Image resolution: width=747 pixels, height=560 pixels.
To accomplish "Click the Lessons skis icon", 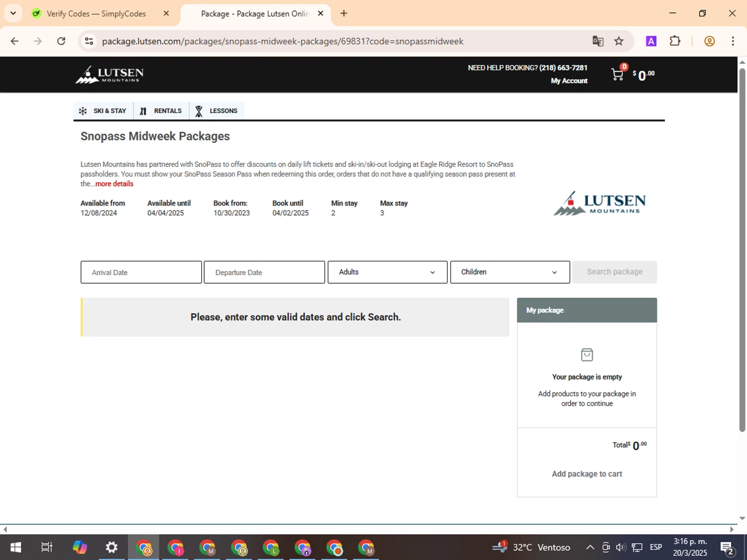I will [x=199, y=111].
